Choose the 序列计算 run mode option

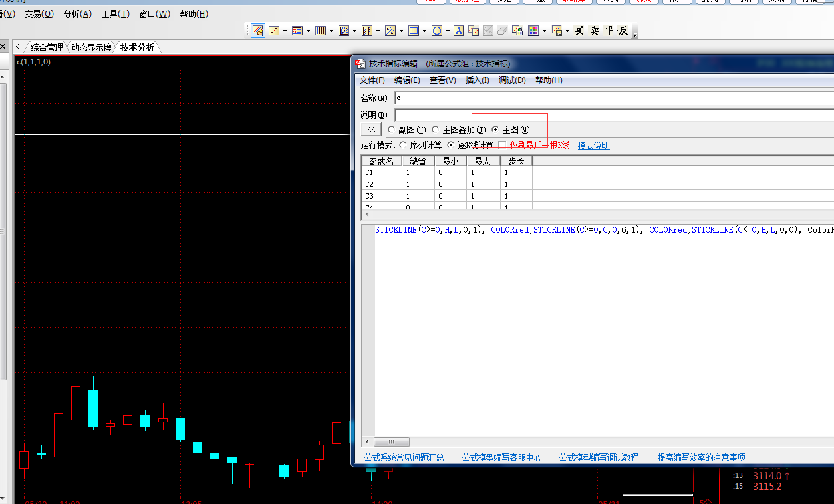403,145
